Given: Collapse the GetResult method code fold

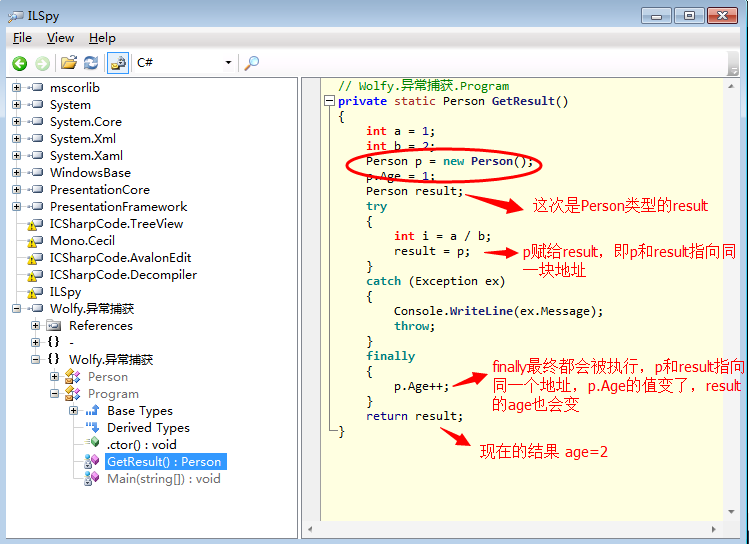Looking at the screenshot, I should point(329,101).
